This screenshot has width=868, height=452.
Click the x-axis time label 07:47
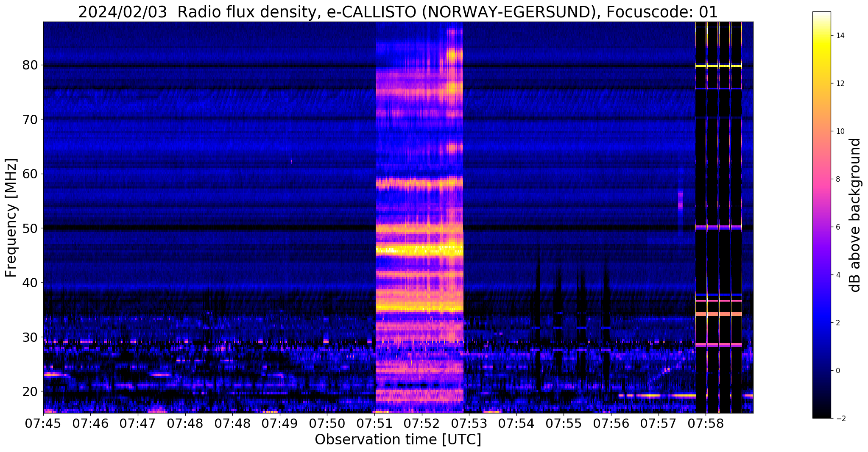click(138, 423)
